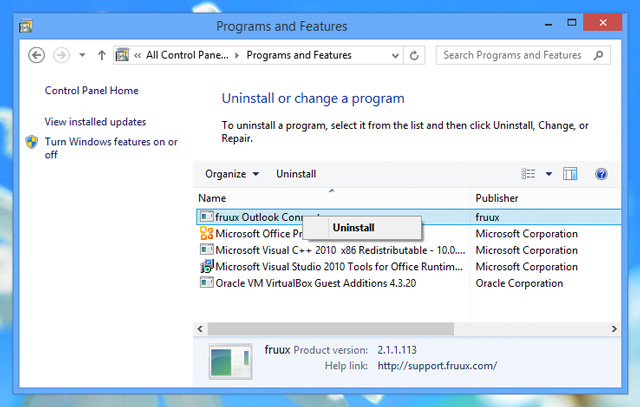Click the magnifier search icon

pos(598,55)
